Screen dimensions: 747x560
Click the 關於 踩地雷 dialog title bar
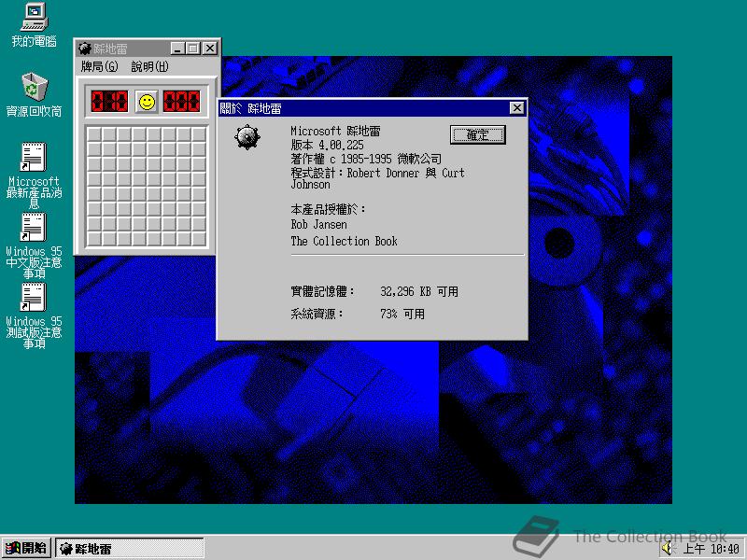pyautogui.click(x=372, y=108)
